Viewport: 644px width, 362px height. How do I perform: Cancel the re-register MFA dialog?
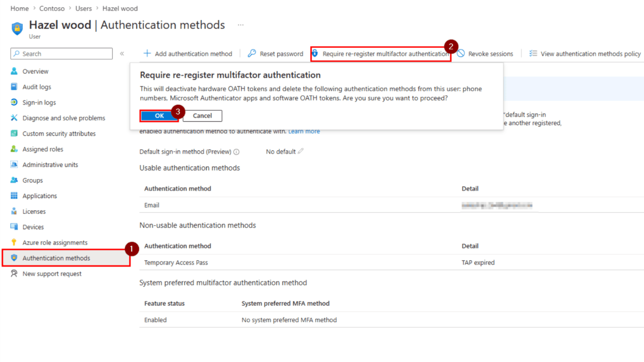click(202, 116)
